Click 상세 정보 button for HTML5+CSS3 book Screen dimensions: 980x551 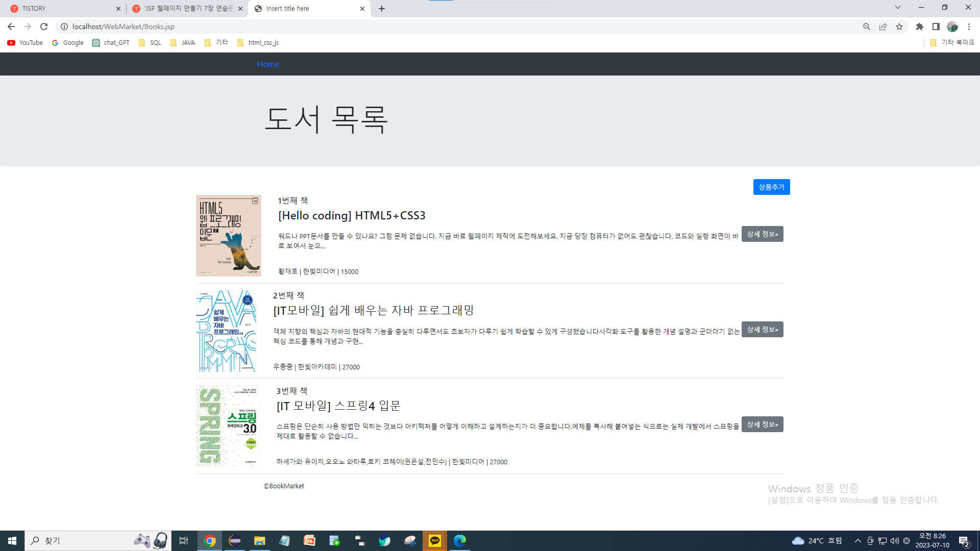click(x=762, y=234)
